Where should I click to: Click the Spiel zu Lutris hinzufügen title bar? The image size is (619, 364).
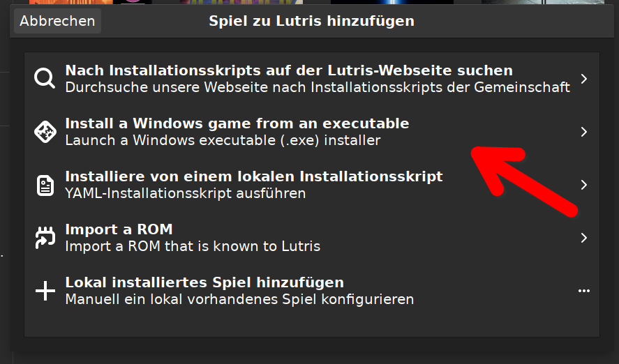(311, 21)
